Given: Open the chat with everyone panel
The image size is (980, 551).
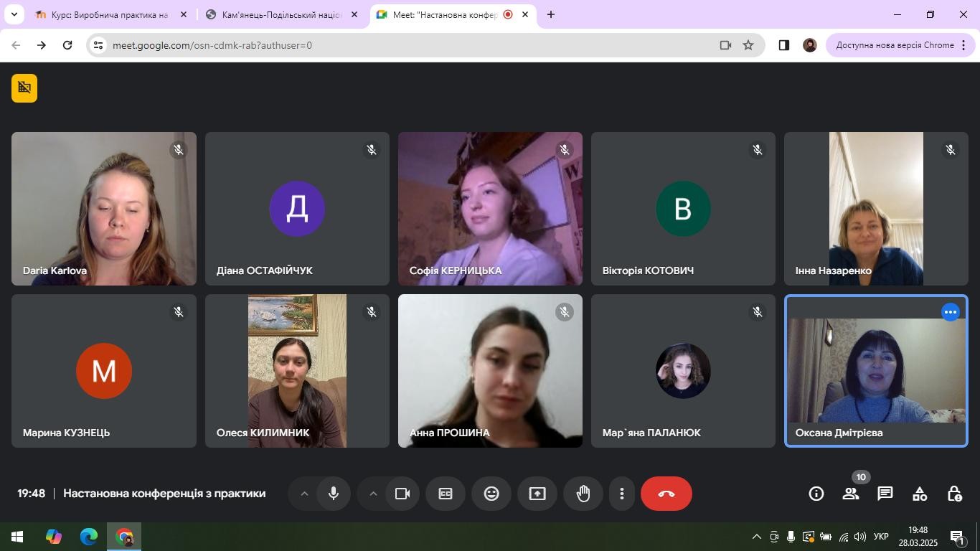Looking at the screenshot, I should [x=885, y=494].
